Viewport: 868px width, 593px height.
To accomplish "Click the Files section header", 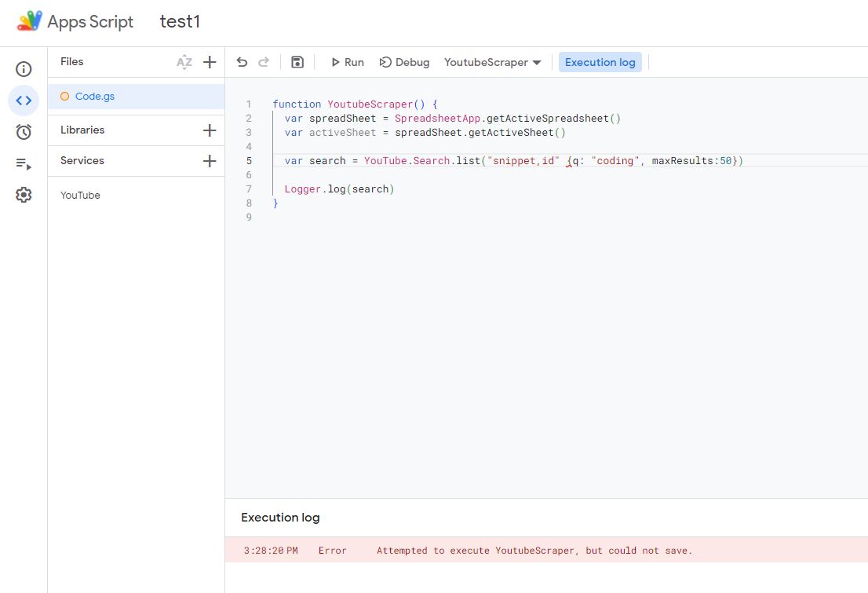I will click(72, 61).
